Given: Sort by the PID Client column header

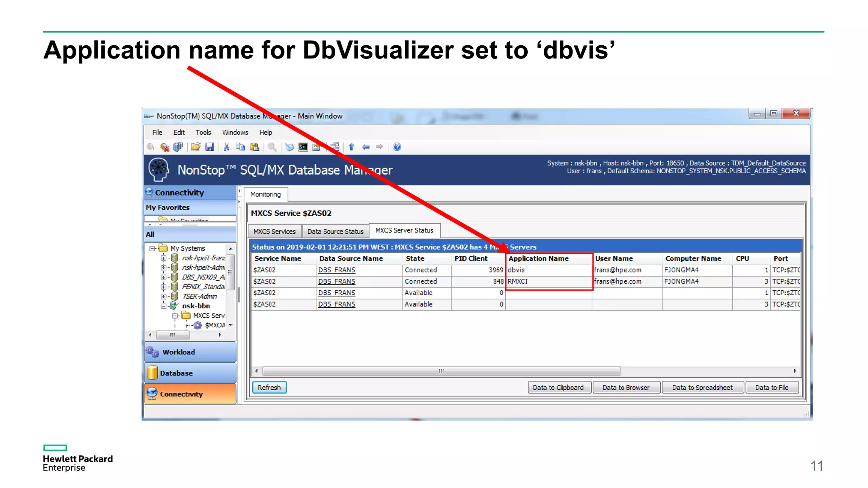Looking at the screenshot, I should (x=478, y=258).
